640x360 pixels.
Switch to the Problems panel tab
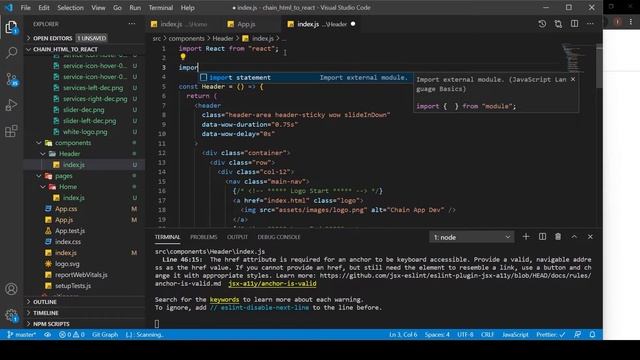point(203,237)
